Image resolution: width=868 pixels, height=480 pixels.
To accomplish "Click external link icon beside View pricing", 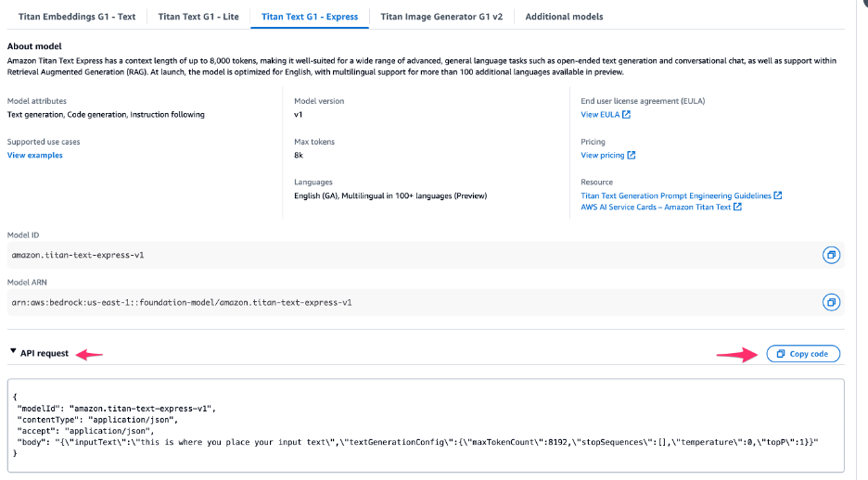I will (x=632, y=156).
